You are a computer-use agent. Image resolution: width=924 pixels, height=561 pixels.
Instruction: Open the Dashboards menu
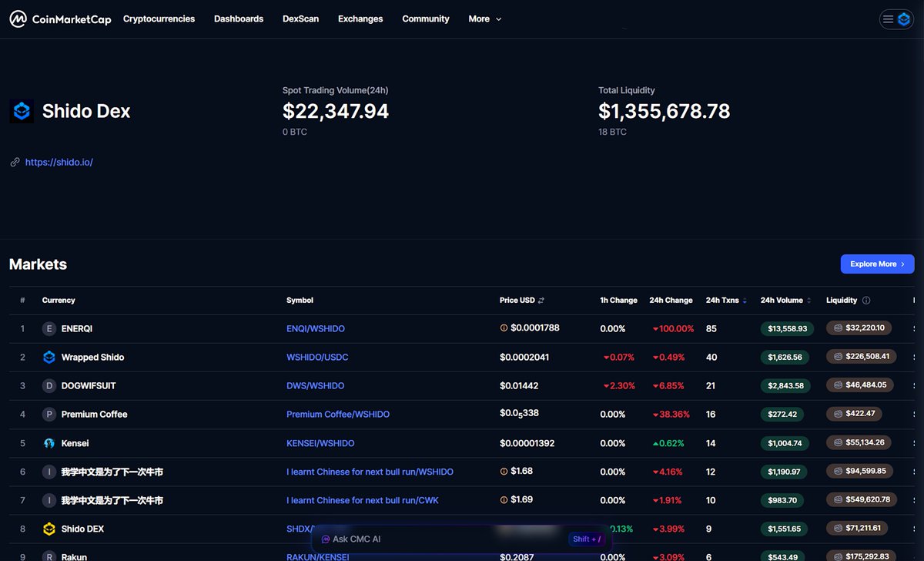tap(239, 18)
